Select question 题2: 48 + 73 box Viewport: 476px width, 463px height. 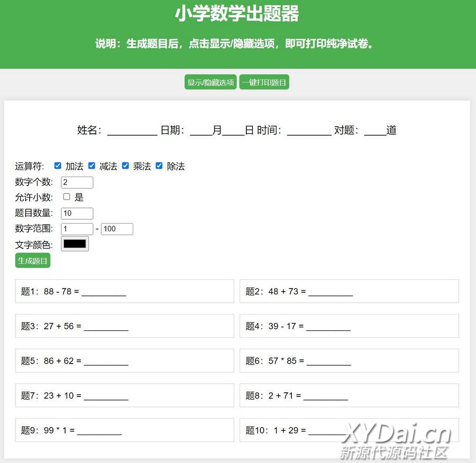[349, 291]
